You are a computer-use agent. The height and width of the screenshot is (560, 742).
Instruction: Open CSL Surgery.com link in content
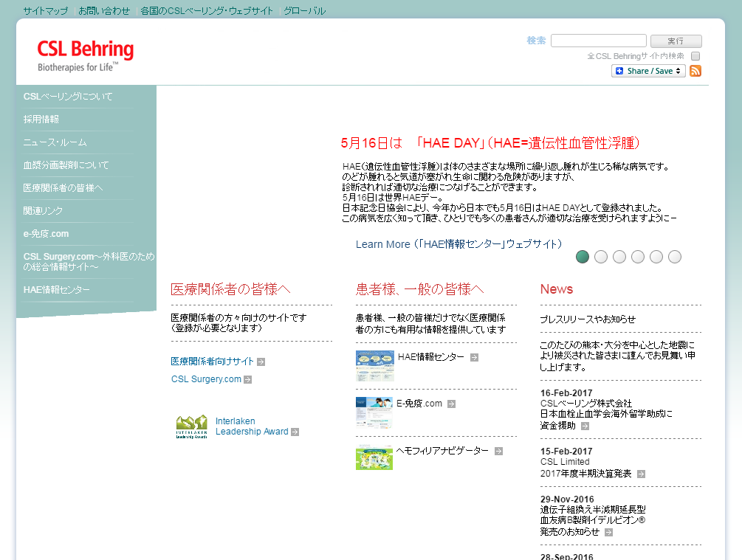coord(206,379)
